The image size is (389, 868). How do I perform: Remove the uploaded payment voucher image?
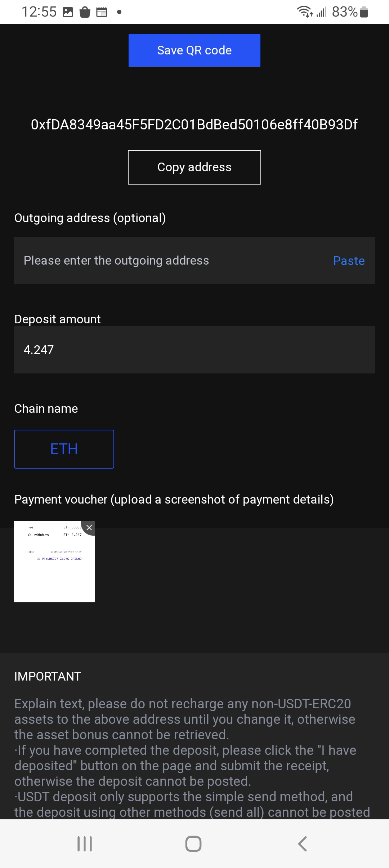point(89,528)
